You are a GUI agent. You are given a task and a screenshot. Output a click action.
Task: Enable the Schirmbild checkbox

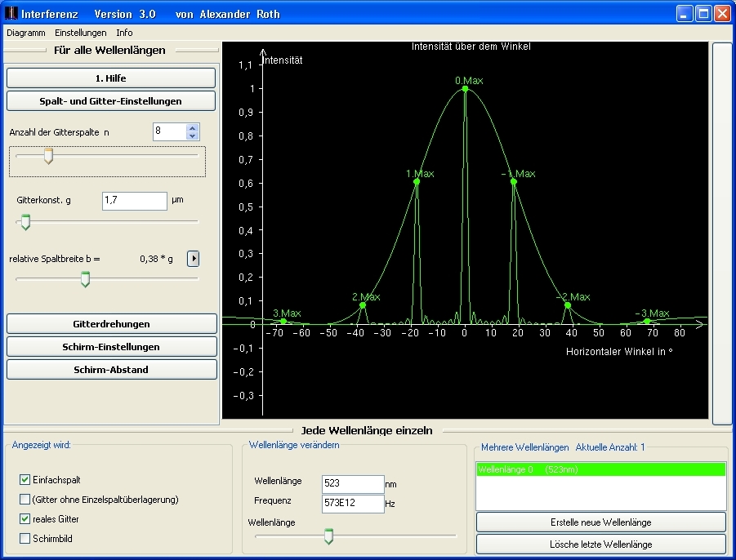coord(25,539)
